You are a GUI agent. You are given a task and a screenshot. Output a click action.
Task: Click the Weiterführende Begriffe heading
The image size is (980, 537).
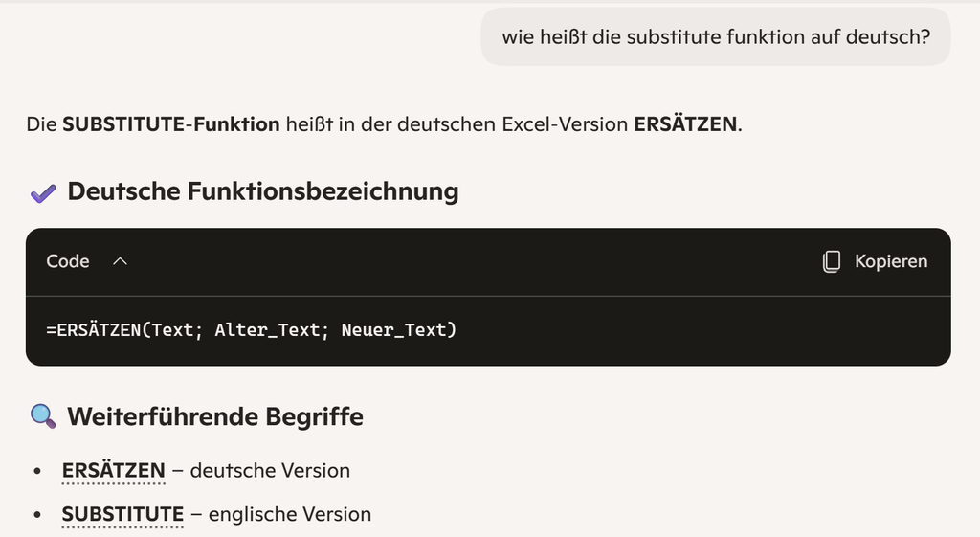(x=215, y=417)
